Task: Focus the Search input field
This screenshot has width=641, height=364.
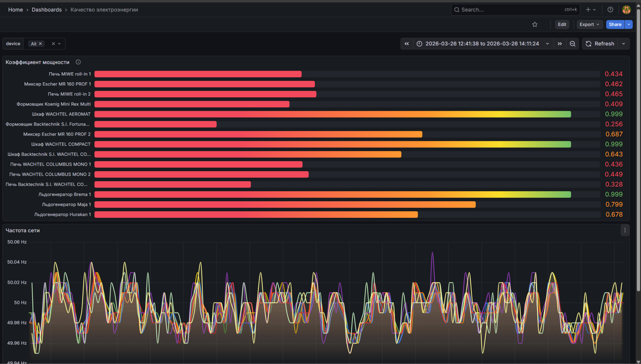Action: tap(515, 10)
